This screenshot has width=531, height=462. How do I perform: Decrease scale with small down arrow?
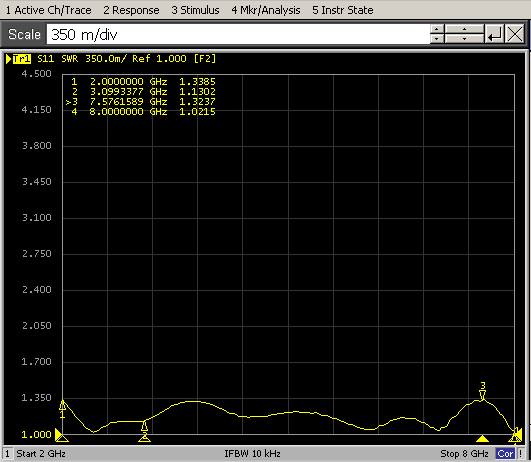coord(437,39)
